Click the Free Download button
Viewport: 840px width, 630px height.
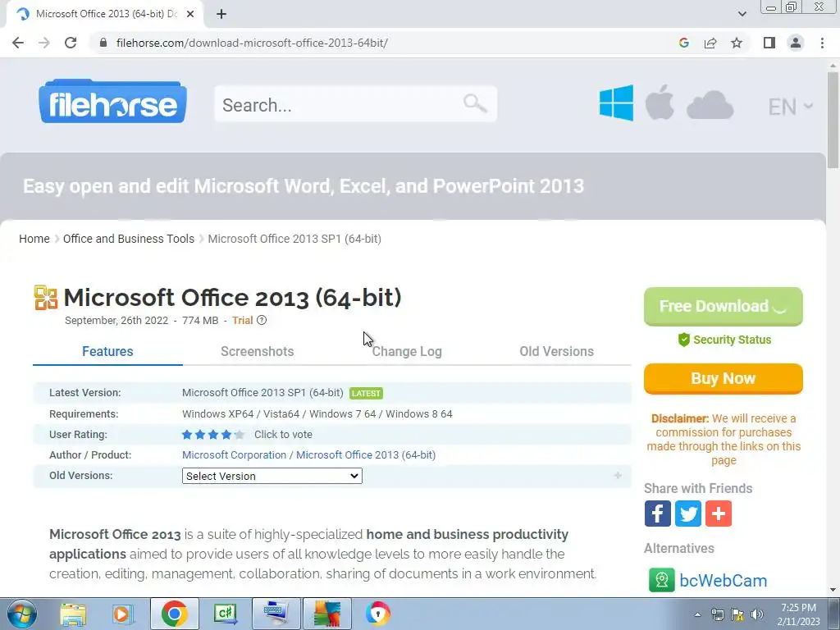[724, 307]
